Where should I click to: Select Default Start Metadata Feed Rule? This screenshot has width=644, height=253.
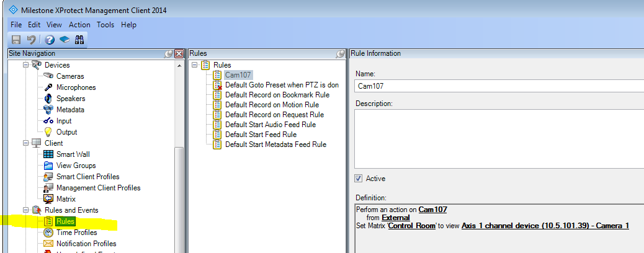[x=275, y=144]
